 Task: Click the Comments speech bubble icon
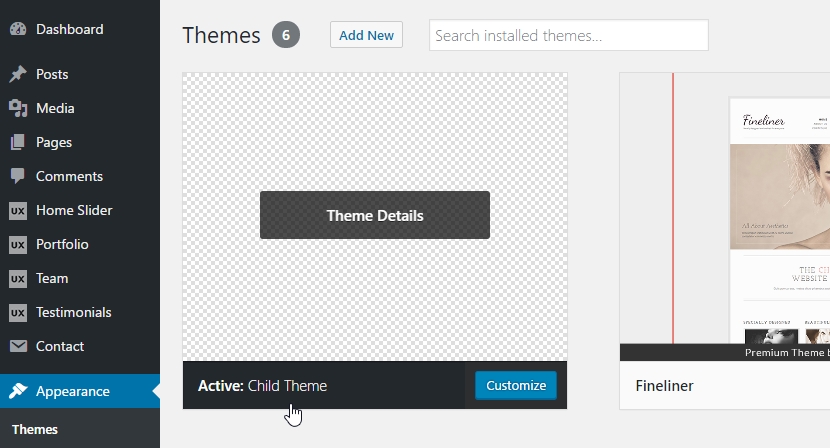pyautogui.click(x=18, y=176)
